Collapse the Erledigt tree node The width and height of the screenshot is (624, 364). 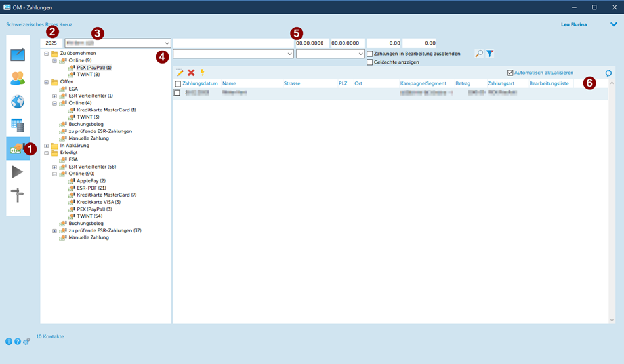click(x=46, y=153)
